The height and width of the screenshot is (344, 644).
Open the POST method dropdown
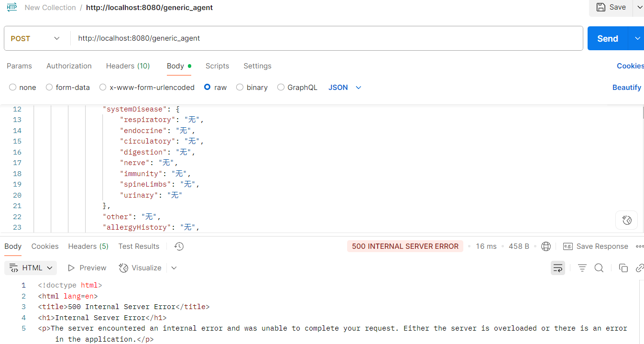pyautogui.click(x=35, y=38)
